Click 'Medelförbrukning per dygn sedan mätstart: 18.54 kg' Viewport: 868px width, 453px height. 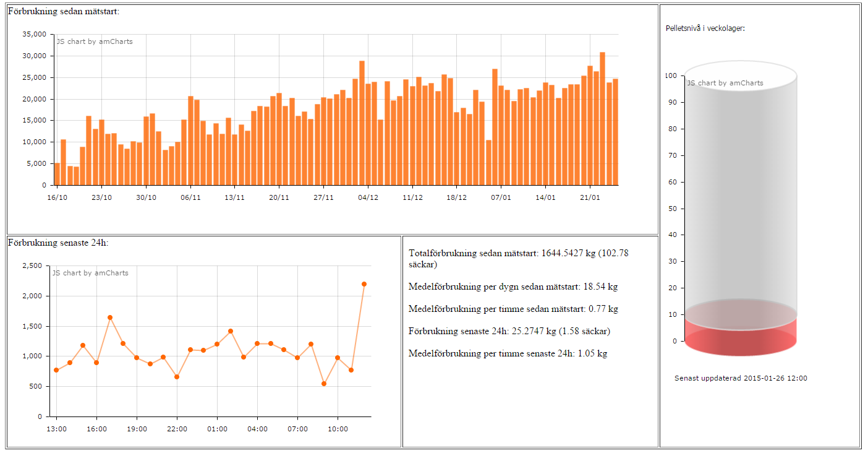tap(513, 287)
